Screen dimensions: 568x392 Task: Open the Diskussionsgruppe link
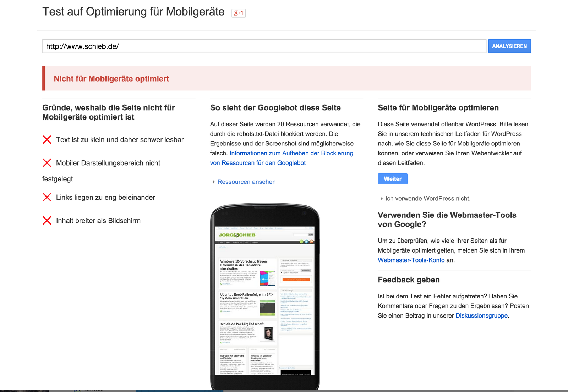click(481, 315)
